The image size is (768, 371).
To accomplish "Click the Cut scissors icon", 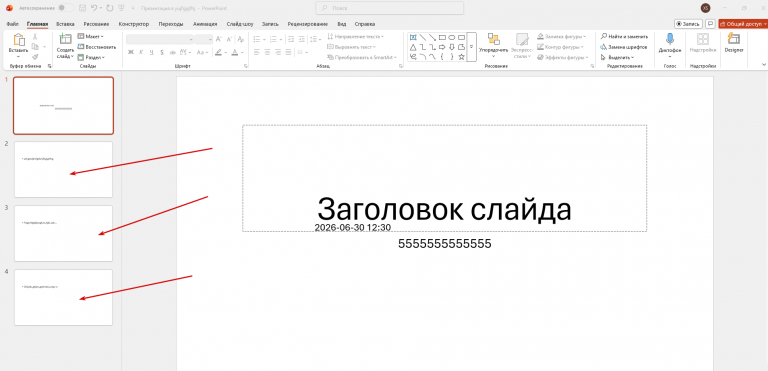I will coord(35,37).
